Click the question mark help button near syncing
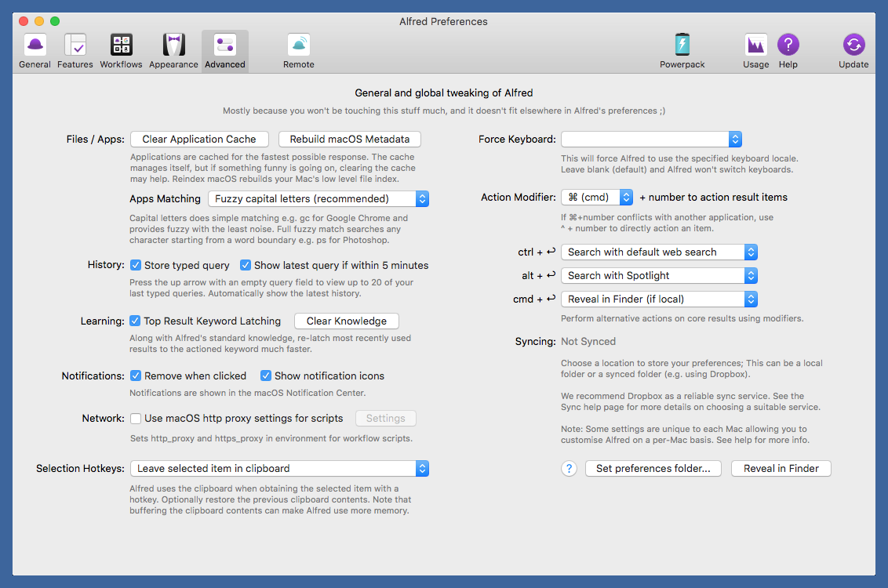Screen dimensions: 888x588 click(x=570, y=469)
